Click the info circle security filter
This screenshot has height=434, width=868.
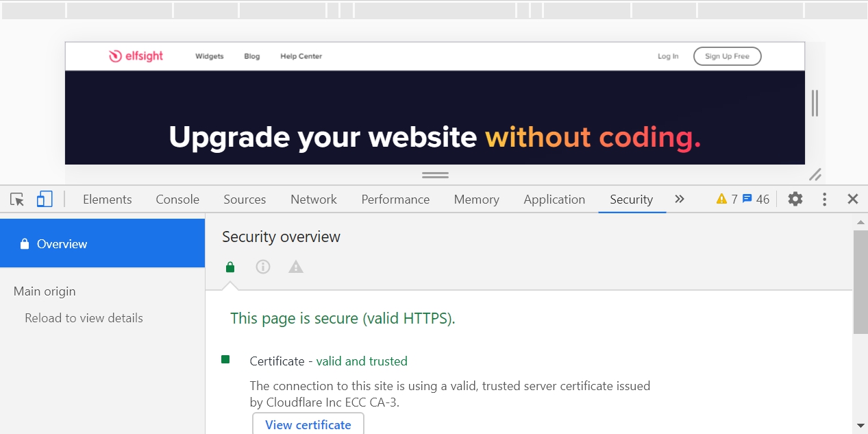(x=262, y=267)
